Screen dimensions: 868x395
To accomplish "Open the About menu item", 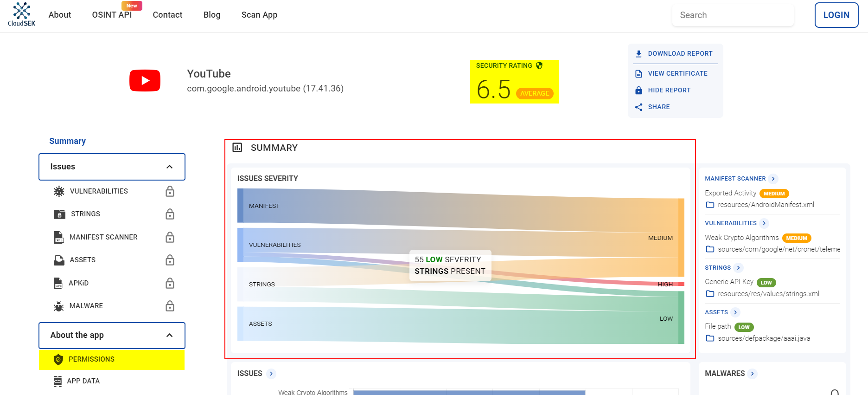I will pos(60,15).
